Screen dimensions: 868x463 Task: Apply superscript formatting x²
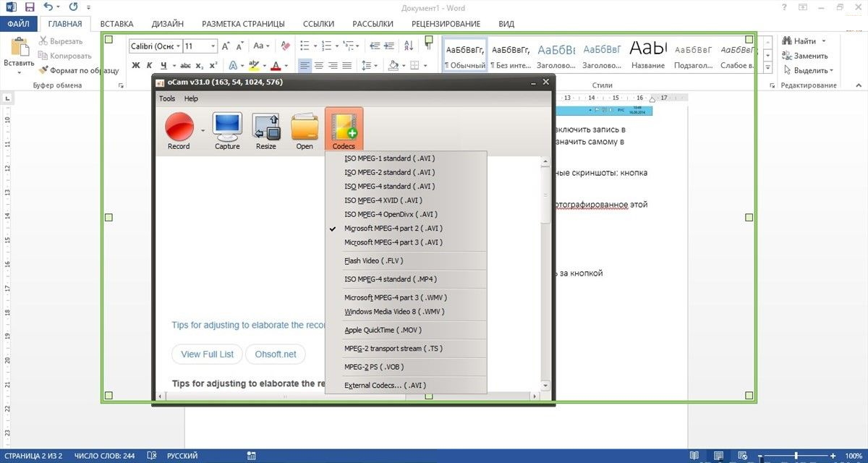pos(213,65)
